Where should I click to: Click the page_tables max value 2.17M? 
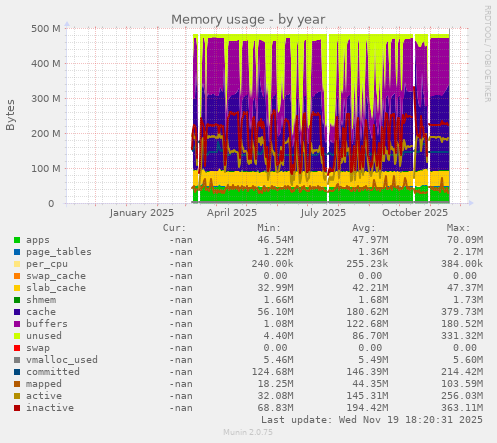(x=468, y=252)
